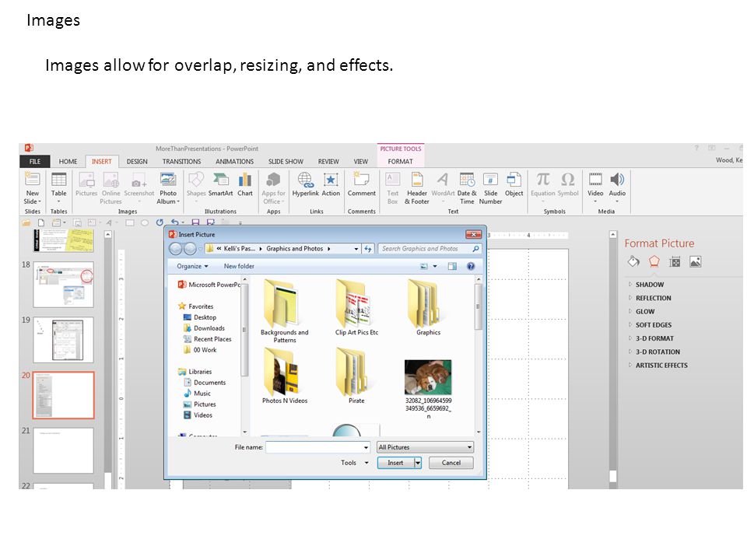747x560 pixels.
Task: Switch to the ANIMATIONS tab
Action: [234, 162]
